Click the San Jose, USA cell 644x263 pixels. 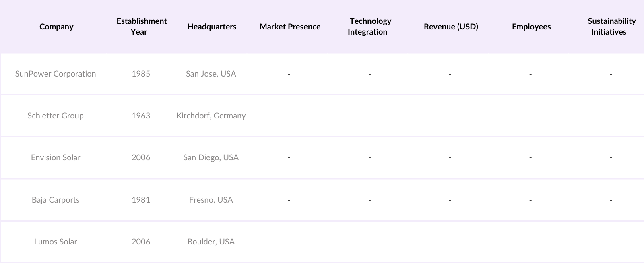click(x=211, y=74)
